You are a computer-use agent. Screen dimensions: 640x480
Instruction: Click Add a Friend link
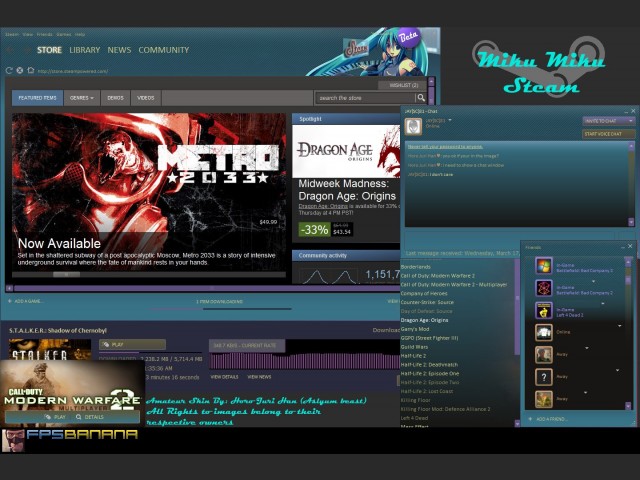(552, 419)
